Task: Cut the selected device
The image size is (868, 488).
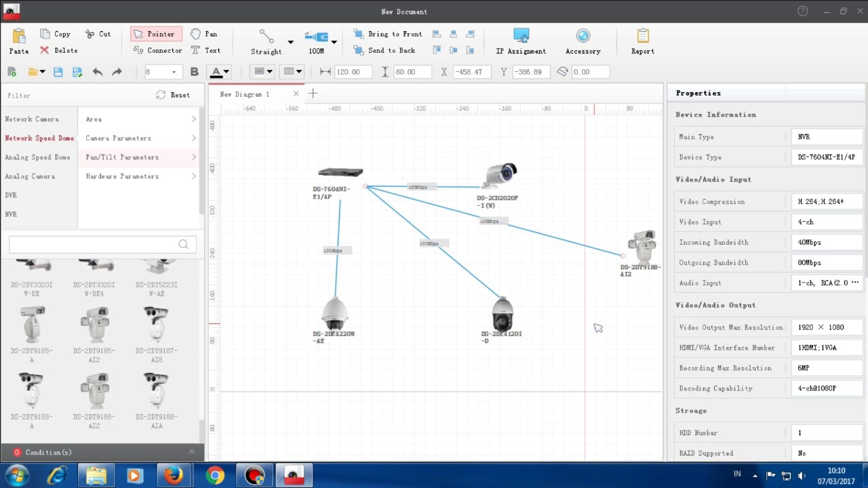Action: [x=98, y=34]
